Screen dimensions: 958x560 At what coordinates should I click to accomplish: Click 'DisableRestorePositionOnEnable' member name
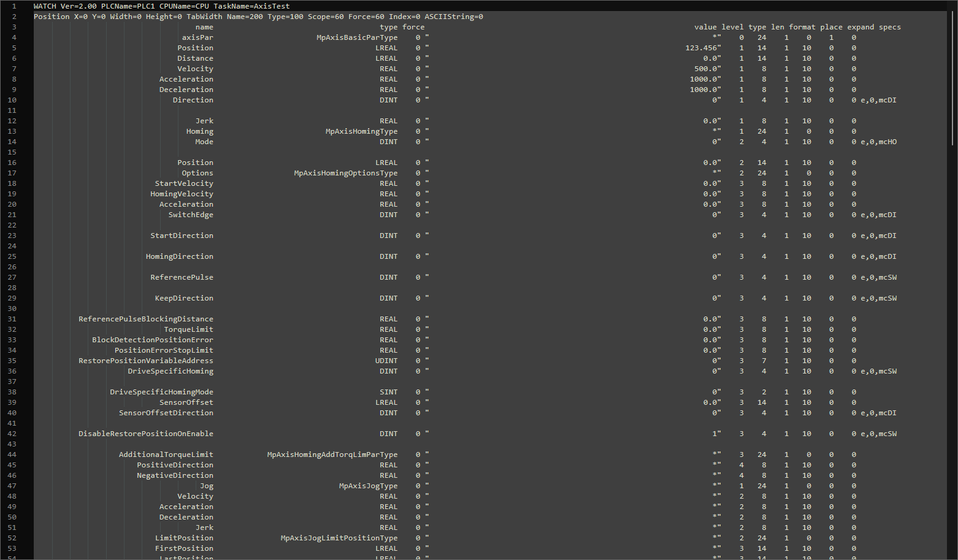(146, 434)
